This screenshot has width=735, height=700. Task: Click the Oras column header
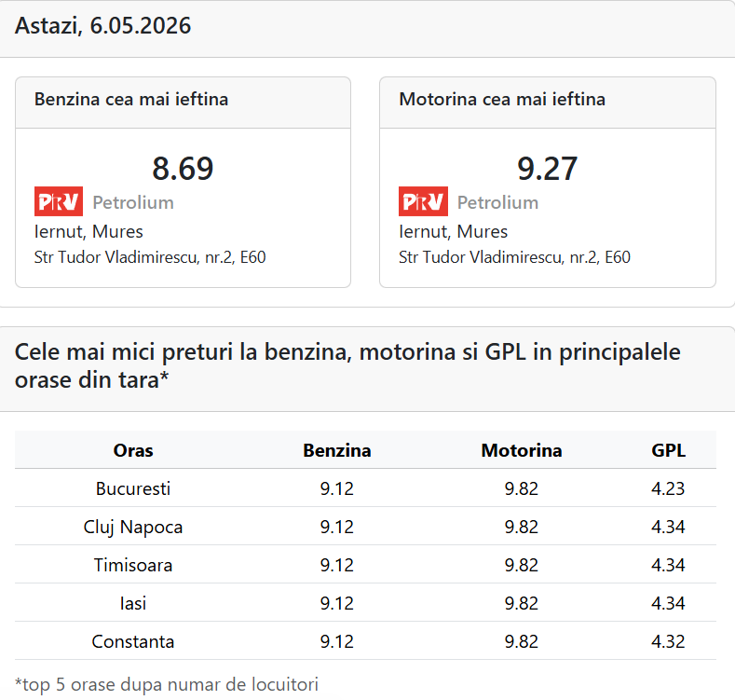click(x=133, y=450)
